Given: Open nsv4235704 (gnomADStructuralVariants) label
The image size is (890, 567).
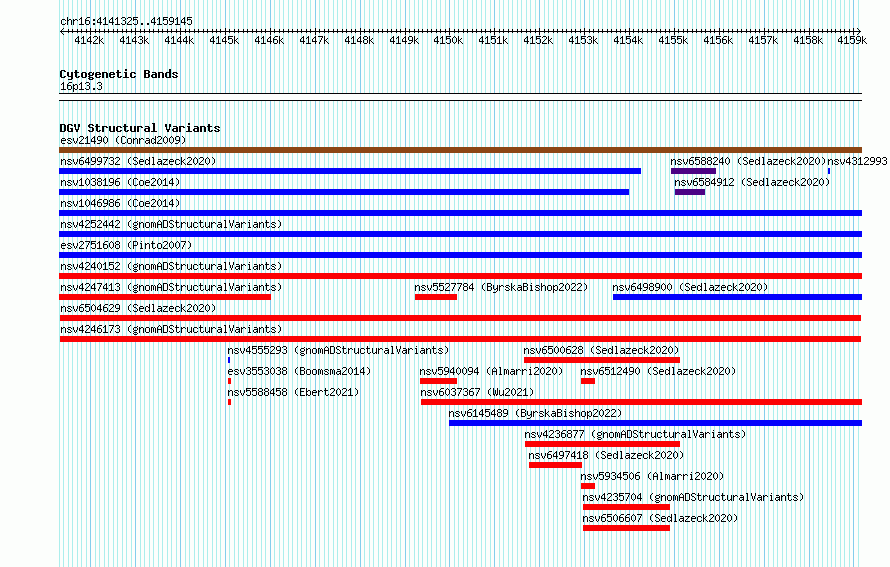Looking at the screenshot, I should tap(693, 497).
